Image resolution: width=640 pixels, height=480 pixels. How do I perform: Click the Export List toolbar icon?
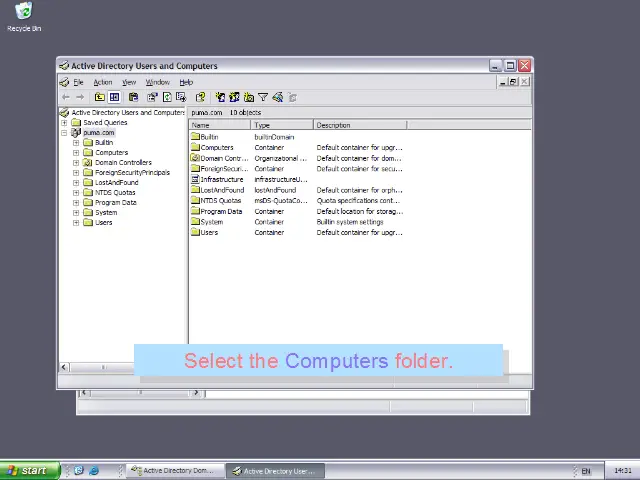point(181,97)
